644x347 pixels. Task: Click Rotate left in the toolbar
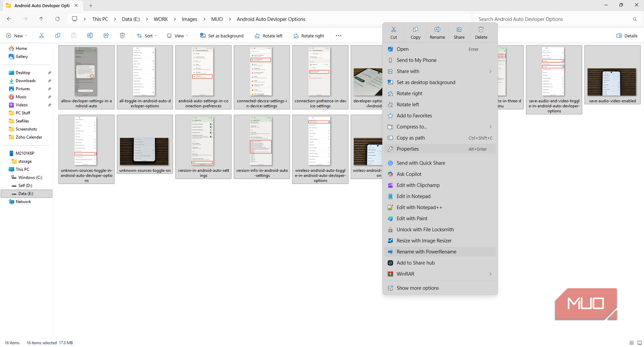coord(268,36)
